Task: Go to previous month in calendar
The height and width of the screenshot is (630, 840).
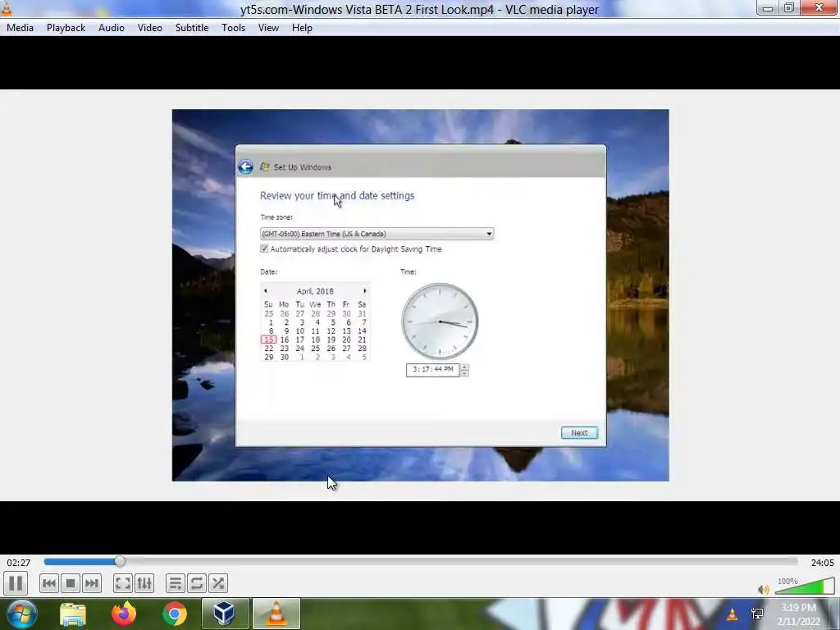Action: coord(266,291)
